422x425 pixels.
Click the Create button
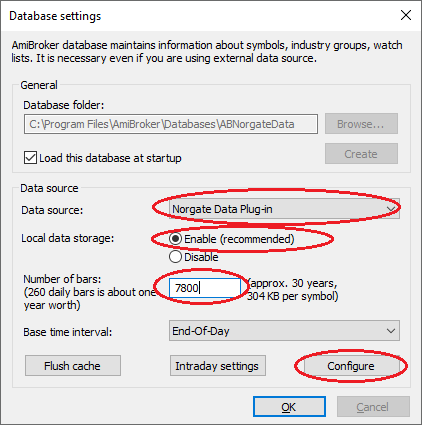click(361, 154)
